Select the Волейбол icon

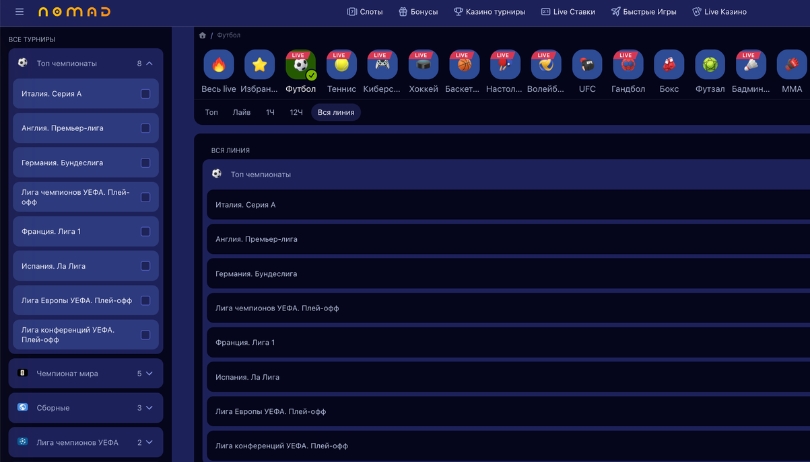[x=546, y=65]
